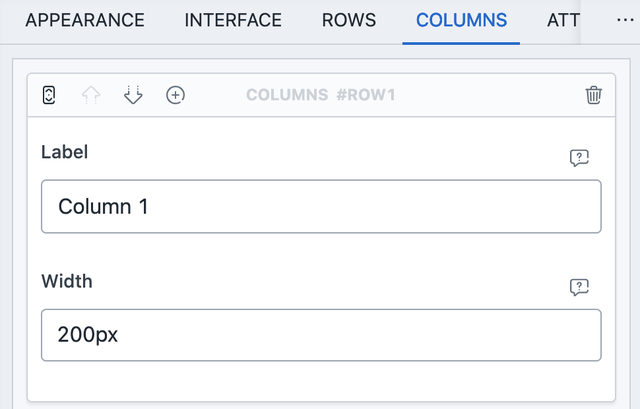This screenshot has height=409, width=640.
Task: Add a new column with plus icon
Action: [176, 95]
